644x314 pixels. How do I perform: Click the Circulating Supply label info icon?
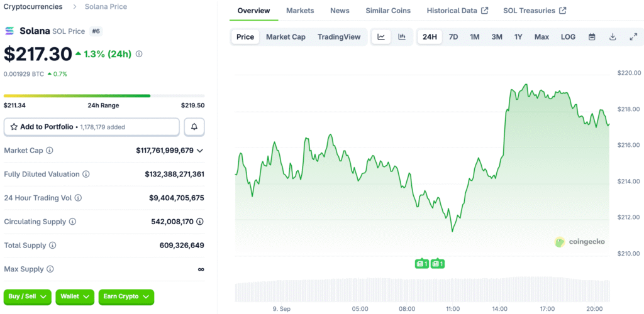[x=72, y=222]
